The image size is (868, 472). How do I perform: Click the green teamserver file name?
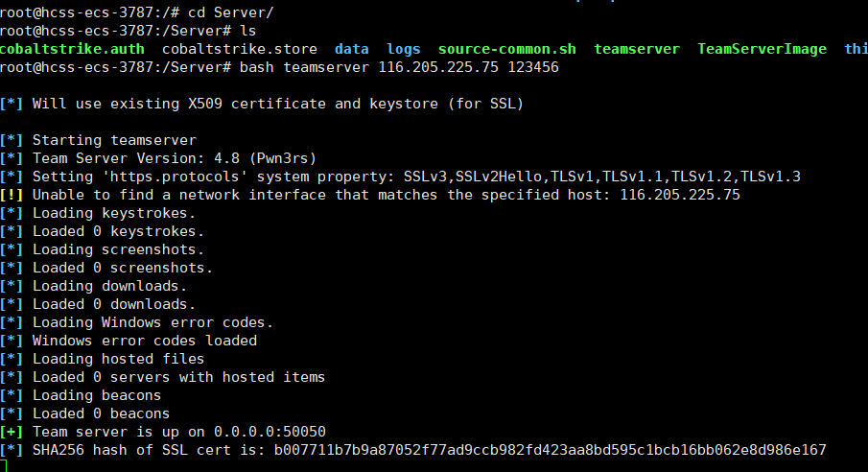coord(637,49)
